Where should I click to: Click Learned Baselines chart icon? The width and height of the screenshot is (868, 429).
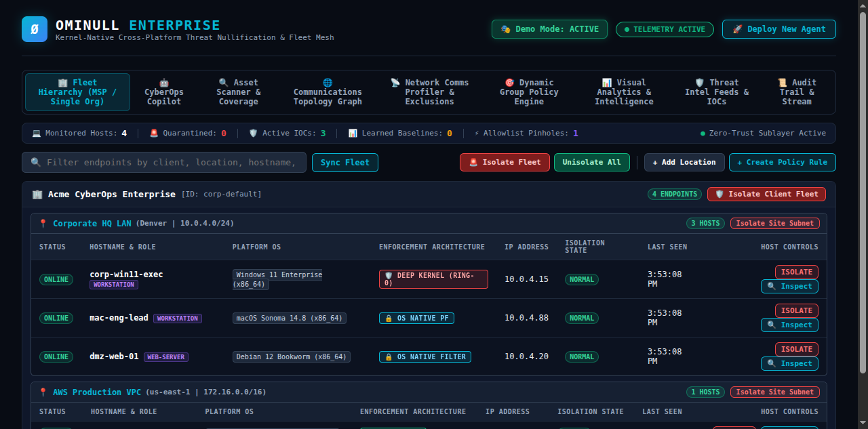point(353,134)
